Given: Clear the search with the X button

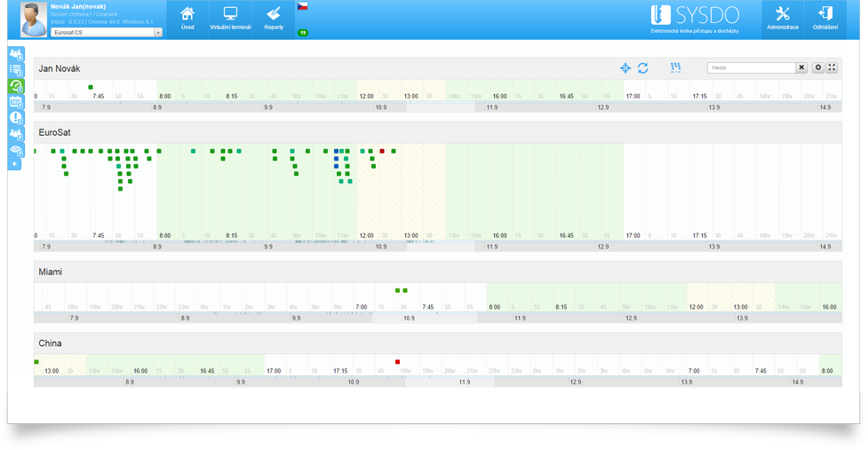Looking at the screenshot, I should [801, 67].
